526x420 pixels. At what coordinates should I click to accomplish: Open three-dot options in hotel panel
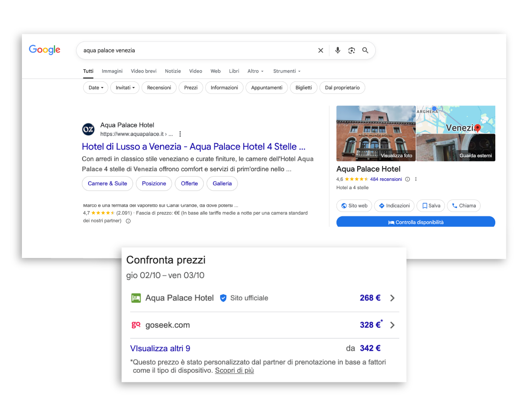pos(416,179)
